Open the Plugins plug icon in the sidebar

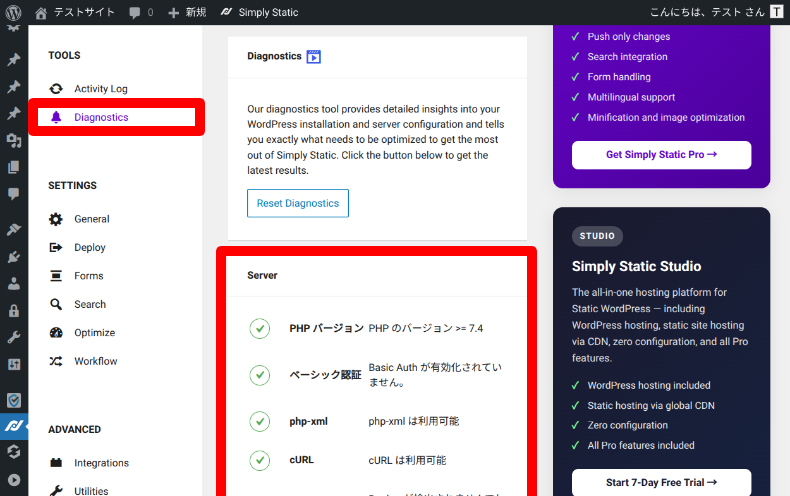click(x=14, y=257)
